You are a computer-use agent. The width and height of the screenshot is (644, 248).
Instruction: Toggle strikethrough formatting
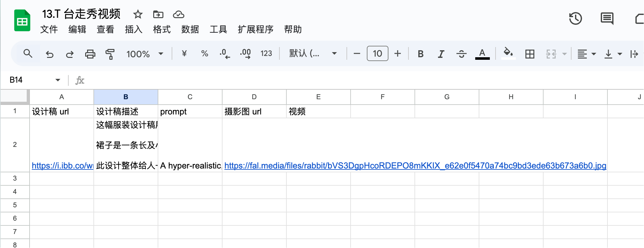[x=461, y=54]
